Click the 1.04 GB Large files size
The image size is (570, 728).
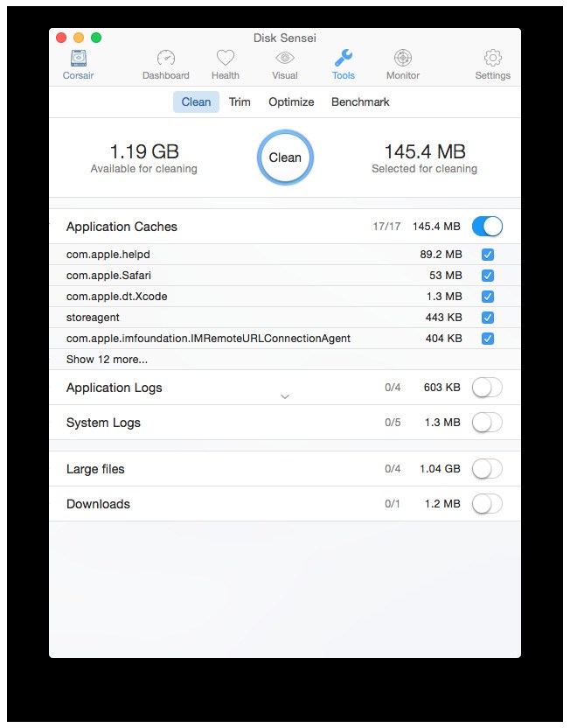click(x=440, y=469)
